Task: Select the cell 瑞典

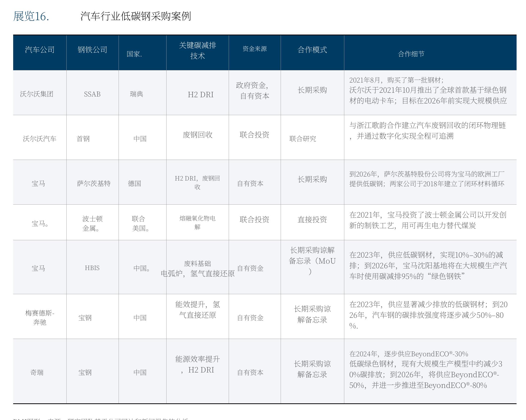Action: click(x=136, y=94)
